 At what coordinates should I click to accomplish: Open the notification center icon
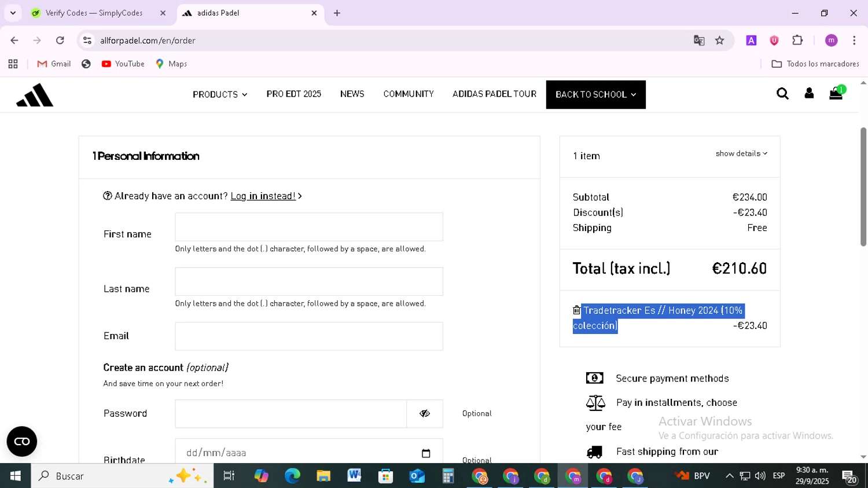[850, 476]
